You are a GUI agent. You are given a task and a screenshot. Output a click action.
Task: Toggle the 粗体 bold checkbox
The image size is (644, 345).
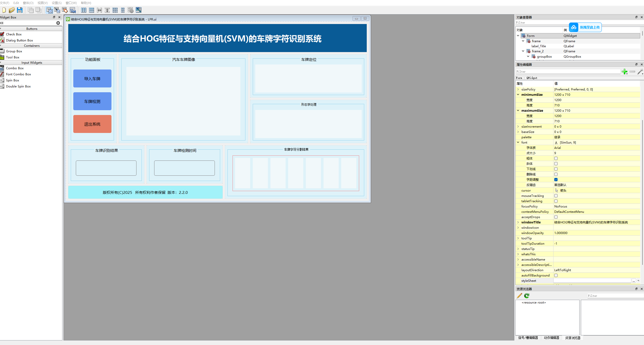coord(556,158)
